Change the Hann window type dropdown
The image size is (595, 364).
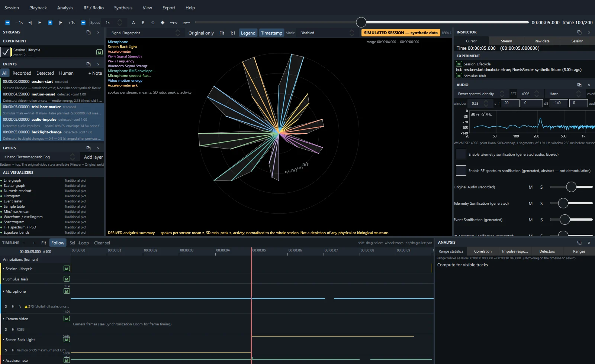(565, 94)
